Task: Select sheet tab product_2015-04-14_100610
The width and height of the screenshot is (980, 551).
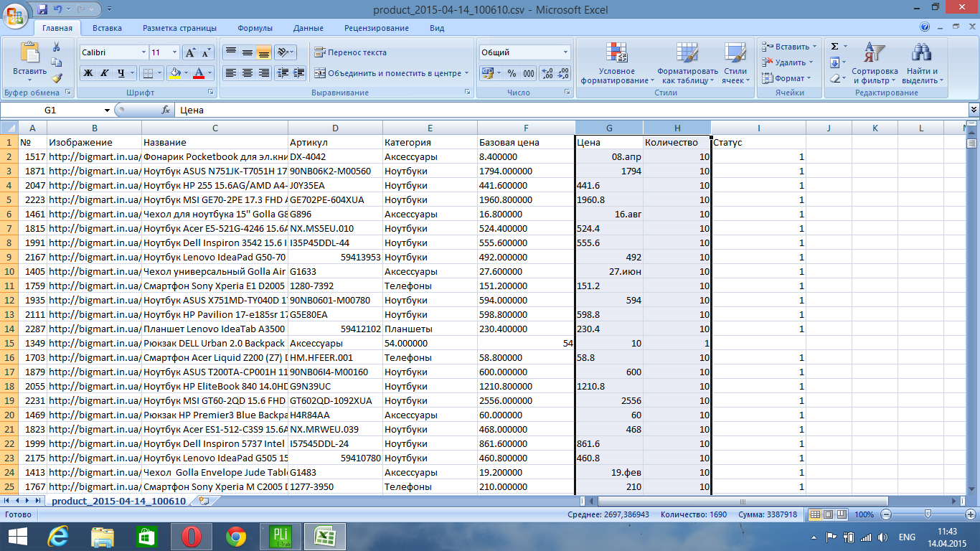Action: point(119,501)
